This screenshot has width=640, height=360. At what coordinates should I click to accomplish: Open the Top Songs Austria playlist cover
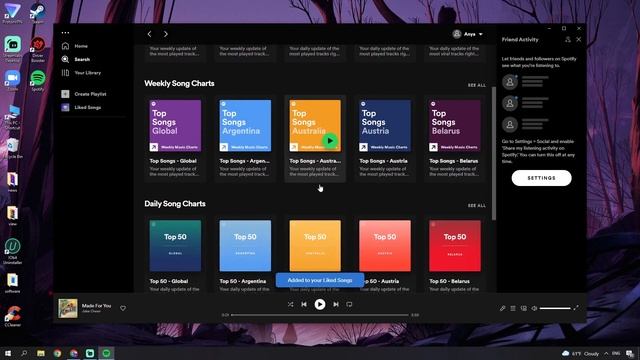385,126
